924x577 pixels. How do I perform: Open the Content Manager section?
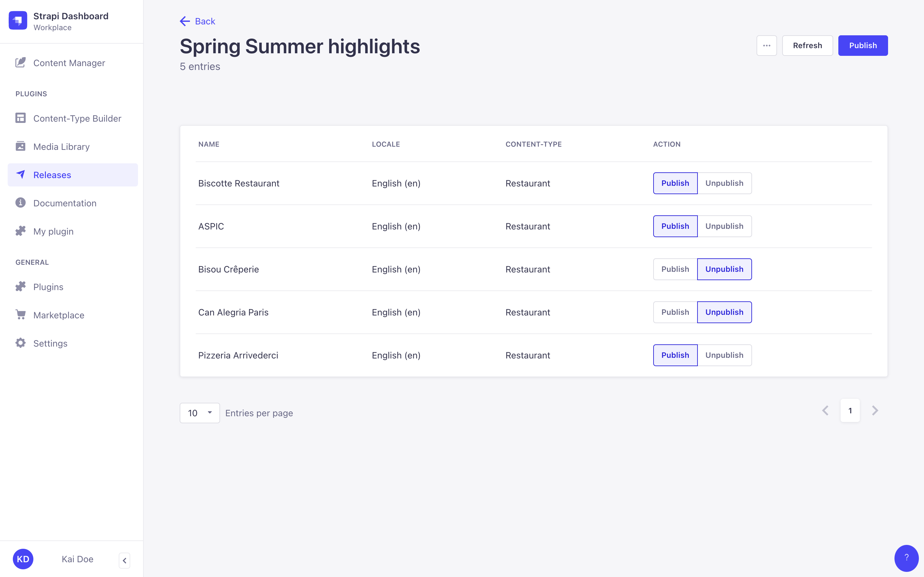[x=69, y=63]
